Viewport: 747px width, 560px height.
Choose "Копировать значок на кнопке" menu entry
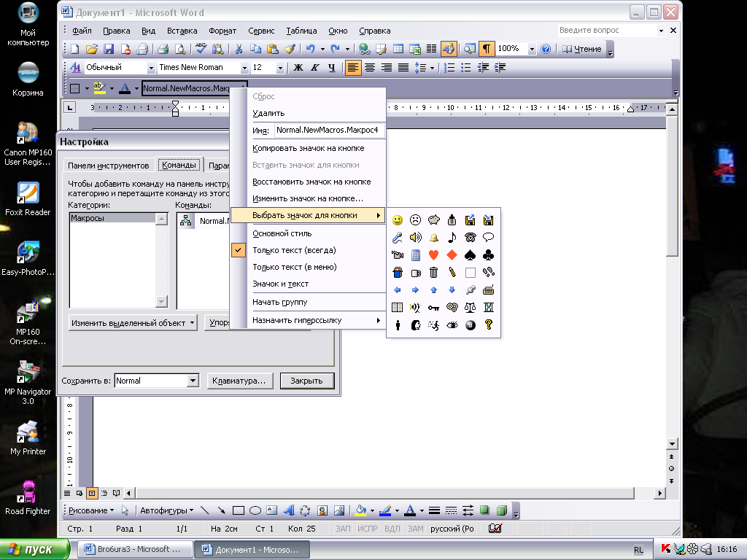308,148
